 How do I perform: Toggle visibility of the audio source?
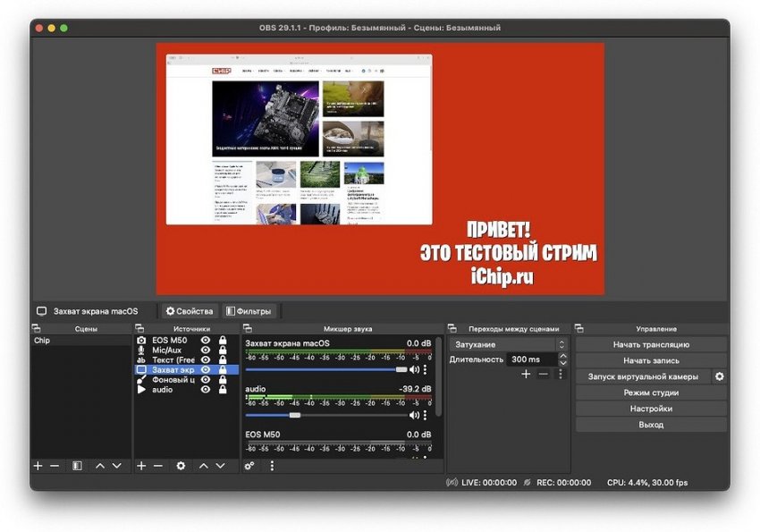[x=206, y=390]
